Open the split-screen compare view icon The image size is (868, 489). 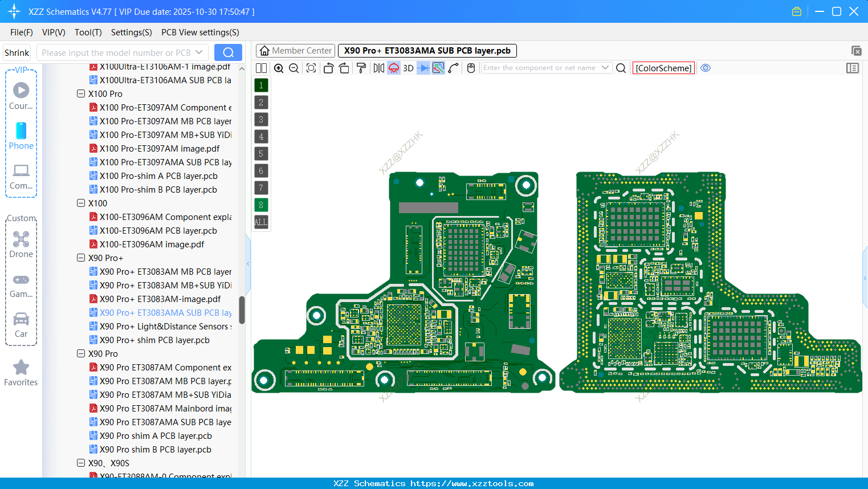point(261,68)
